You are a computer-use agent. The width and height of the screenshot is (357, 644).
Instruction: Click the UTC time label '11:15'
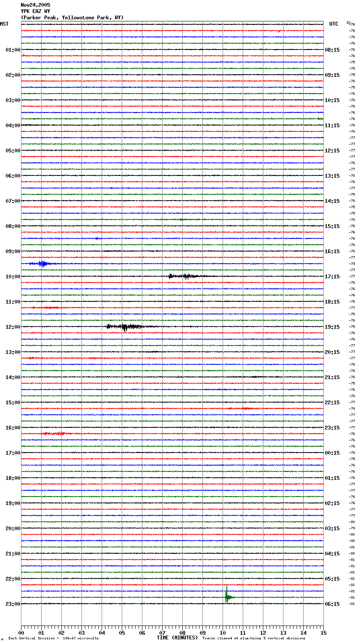[332, 126]
